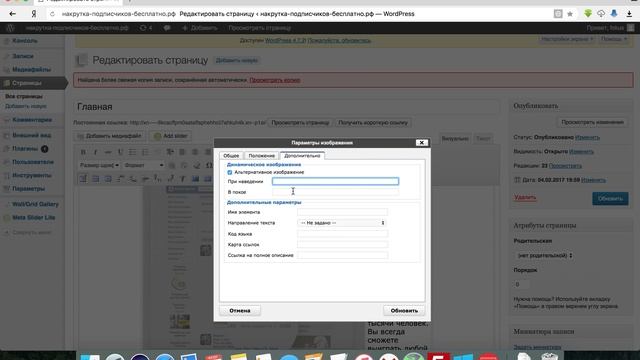Click the Все страницы submenu link
This screenshot has width=640, height=360.
[x=24, y=96]
